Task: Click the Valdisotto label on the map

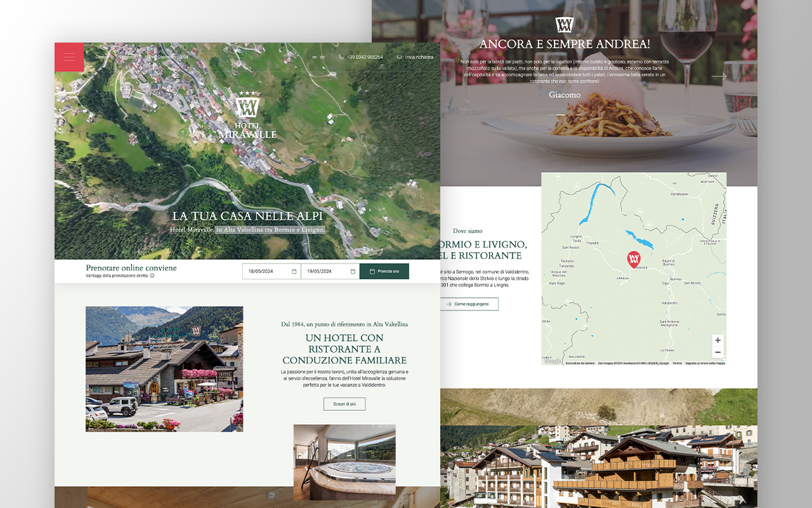Action: click(669, 303)
